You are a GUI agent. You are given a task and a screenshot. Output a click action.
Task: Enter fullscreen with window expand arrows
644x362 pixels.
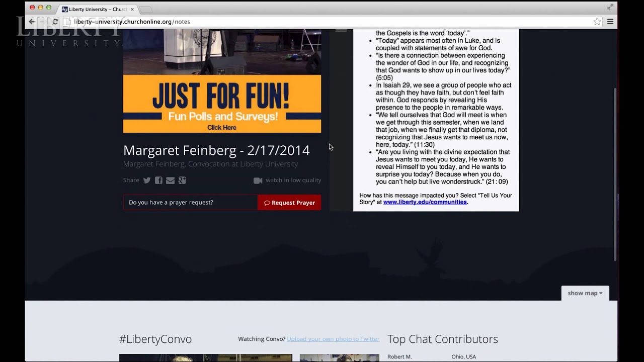coord(610,7)
